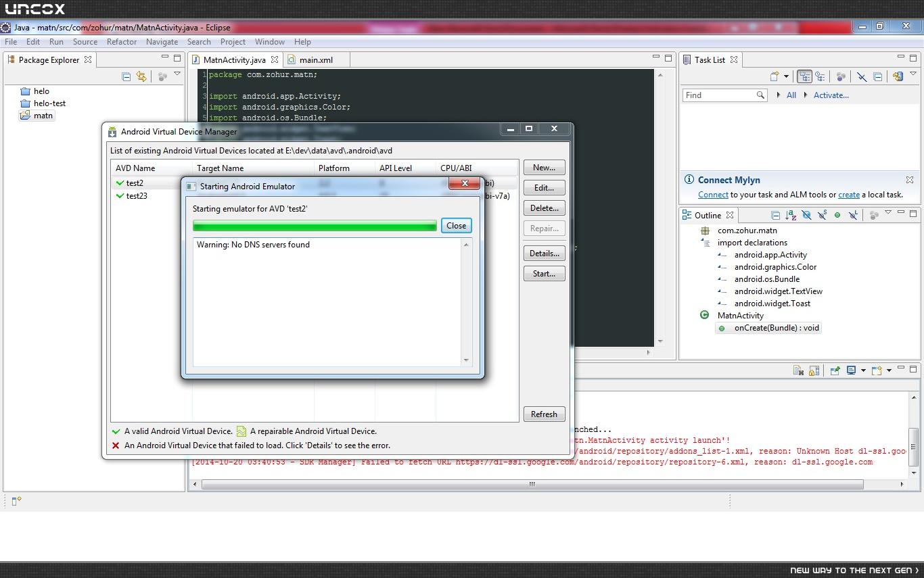
Task: Open the File menu
Action: pyautogui.click(x=11, y=42)
